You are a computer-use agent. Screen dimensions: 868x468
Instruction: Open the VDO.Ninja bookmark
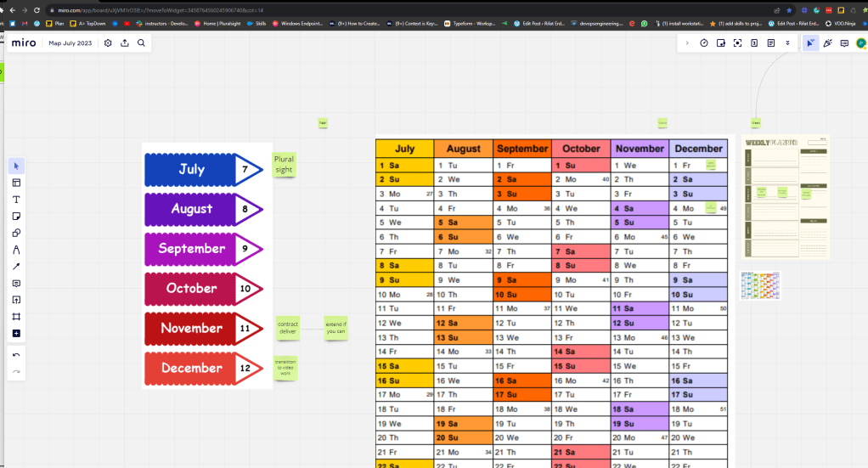click(x=840, y=23)
